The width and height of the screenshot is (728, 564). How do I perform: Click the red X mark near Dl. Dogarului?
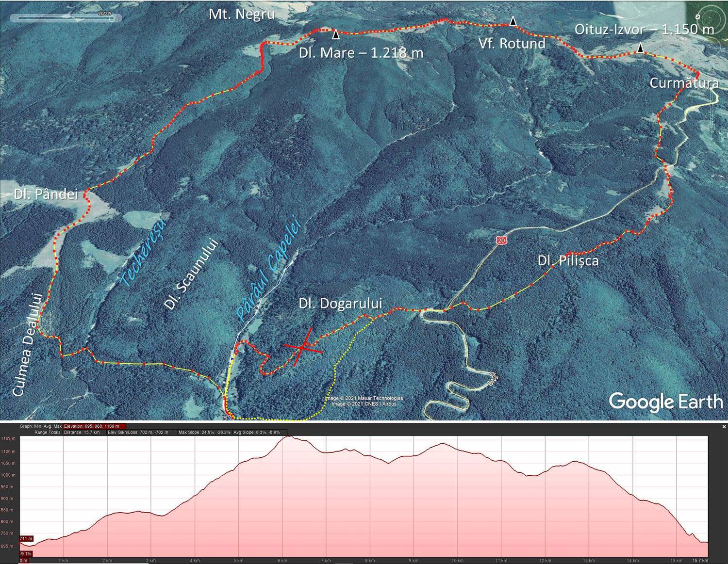[303, 347]
